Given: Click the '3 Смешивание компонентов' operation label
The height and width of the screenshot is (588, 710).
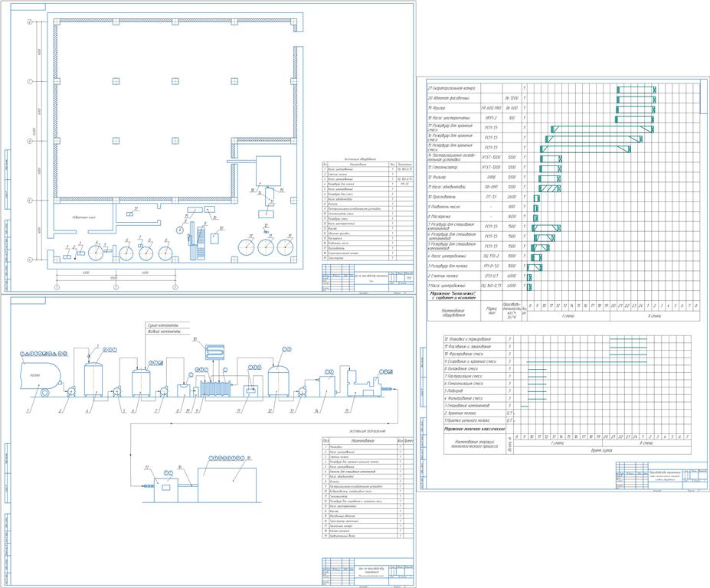Looking at the screenshot, I should 467,406.
